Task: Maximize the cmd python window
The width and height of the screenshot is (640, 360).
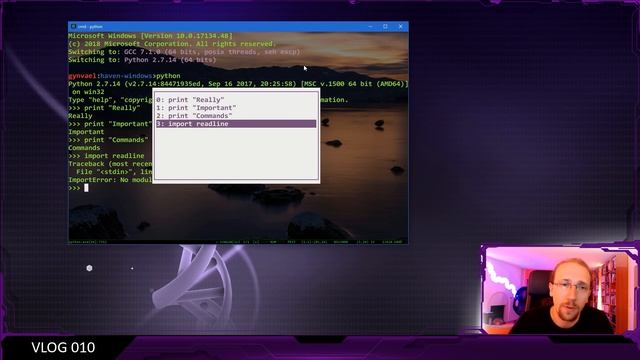Action: point(385,26)
